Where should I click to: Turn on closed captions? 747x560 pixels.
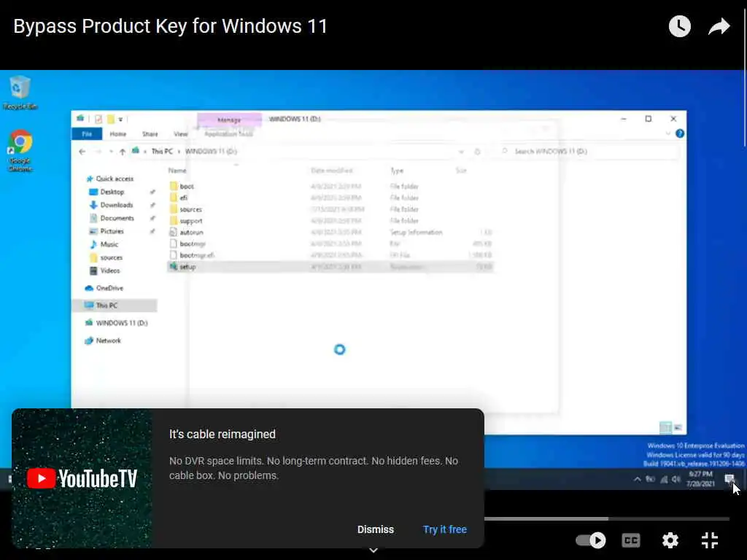click(631, 540)
